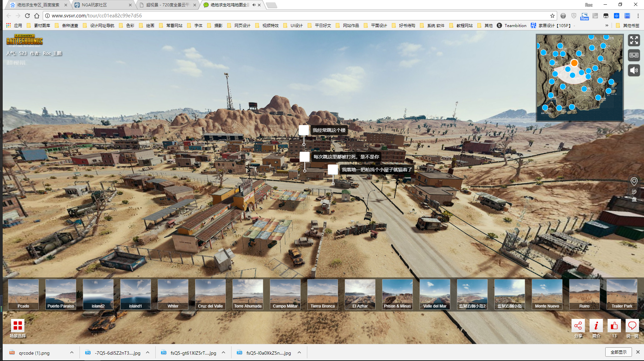This screenshot has width=644, height=361.
Task: Expand options for qrcode (1).png download
Action: point(72,353)
